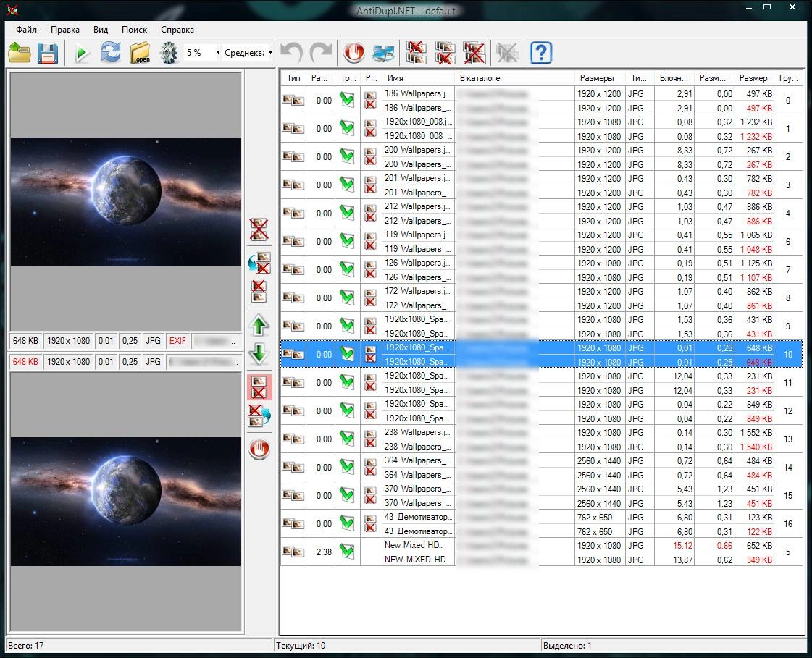Click the '762 x 650' size in first Демотиватор row
The width and height of the screenshot is (812, 658).
tap(595, 517)
